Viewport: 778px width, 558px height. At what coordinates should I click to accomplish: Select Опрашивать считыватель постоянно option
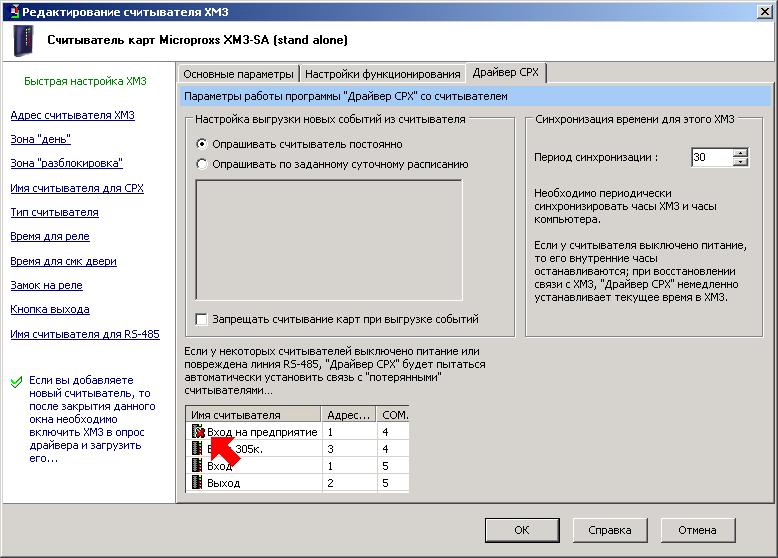(x=202, y=144)
